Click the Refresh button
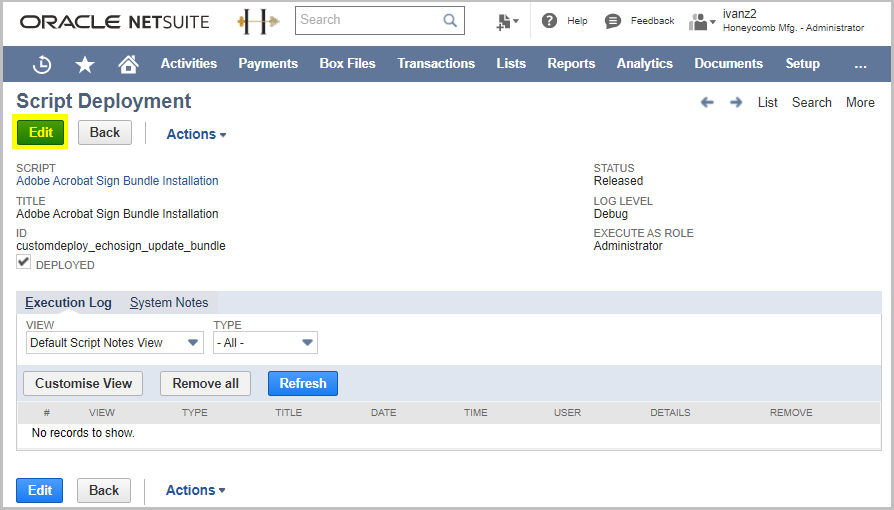The image size is (894, 510). [303, 383]
